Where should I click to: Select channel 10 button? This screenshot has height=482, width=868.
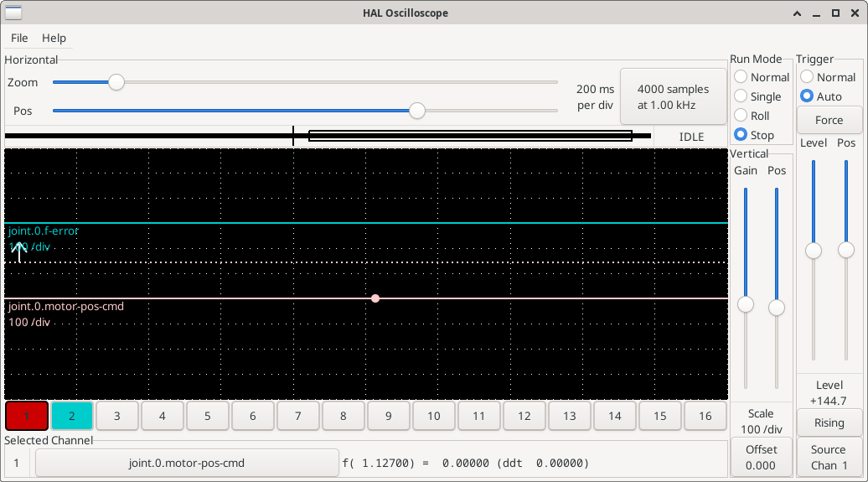point(434,416)
